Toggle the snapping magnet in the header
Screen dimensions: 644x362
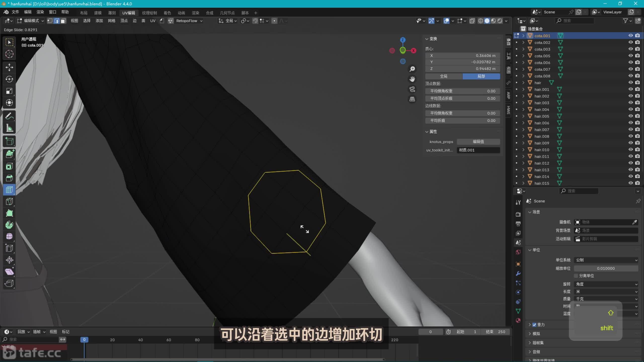[255, 21]
